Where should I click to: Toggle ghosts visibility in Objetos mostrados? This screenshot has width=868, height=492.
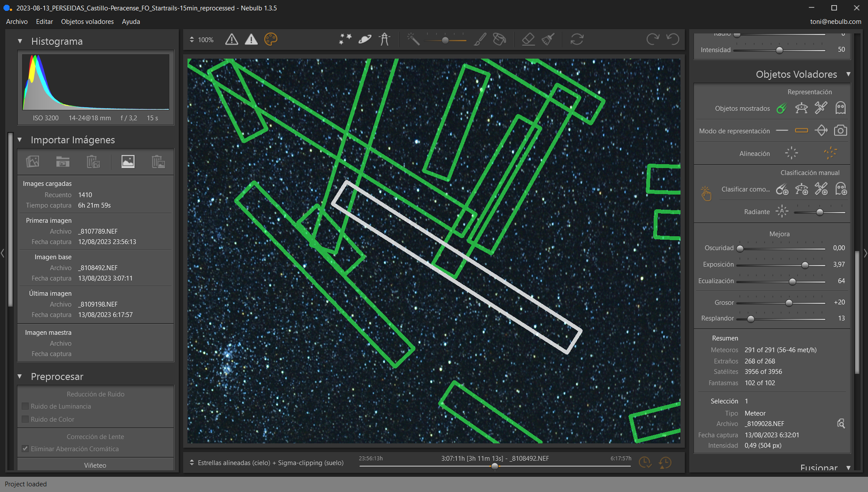841,108
